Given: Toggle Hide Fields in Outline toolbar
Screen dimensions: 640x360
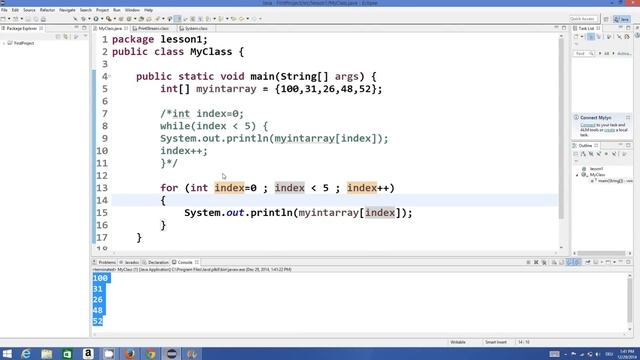Looking at the screenshot, I should coord(591,154).
